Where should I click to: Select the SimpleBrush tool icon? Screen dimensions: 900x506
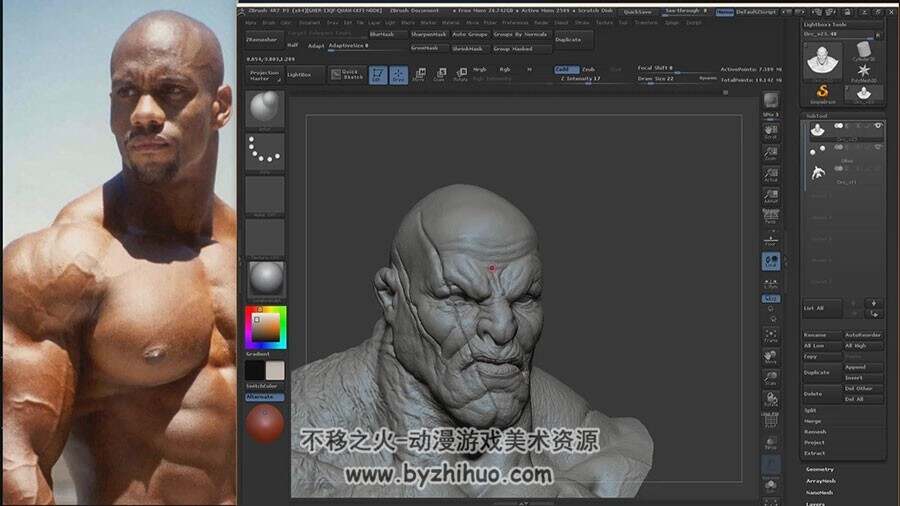coord(822,94)
